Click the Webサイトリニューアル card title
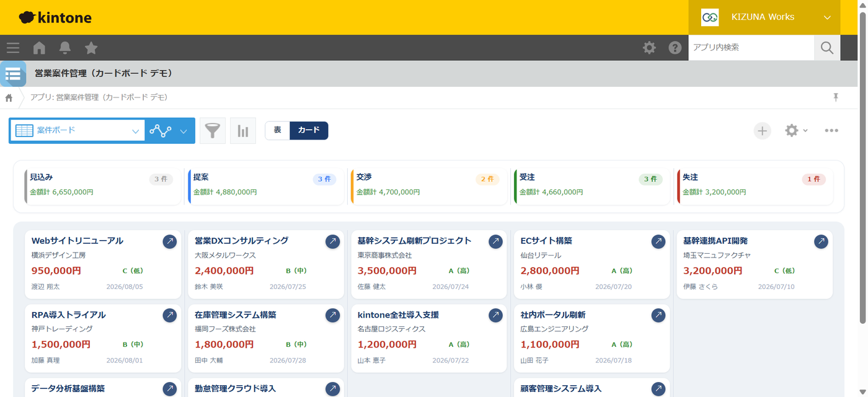Image resolution: width=868 pixels, height=397 pixels. [77, 241]
